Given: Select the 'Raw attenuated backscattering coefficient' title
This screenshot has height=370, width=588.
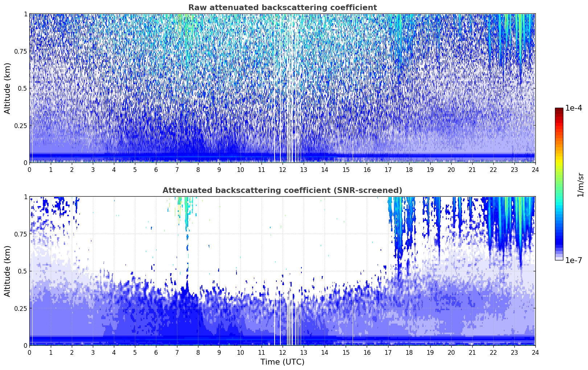Looking at the screenshot, I should pos(282,8).
